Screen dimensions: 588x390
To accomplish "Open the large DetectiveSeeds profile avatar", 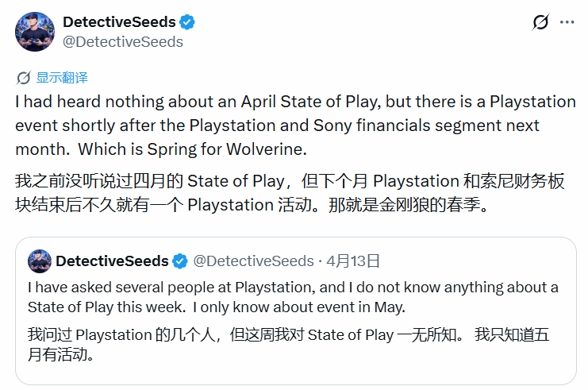I will click(x=35, y=32).
